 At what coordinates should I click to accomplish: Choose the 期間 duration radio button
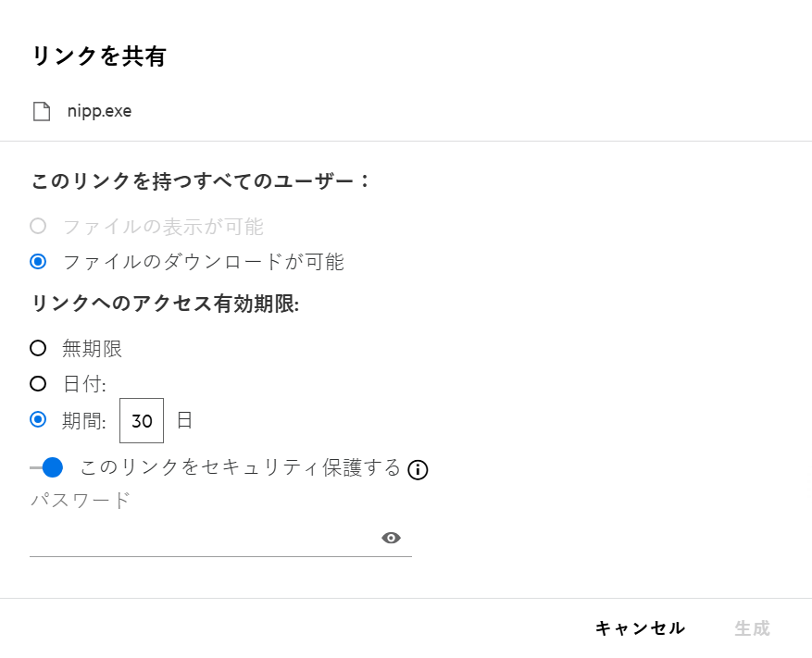tap(38, 420)
